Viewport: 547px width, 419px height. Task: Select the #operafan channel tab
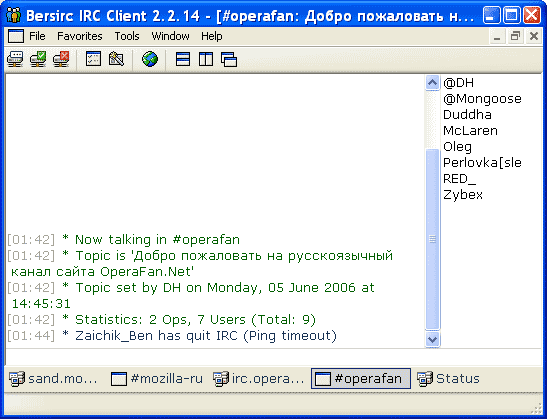coord(361,379)
